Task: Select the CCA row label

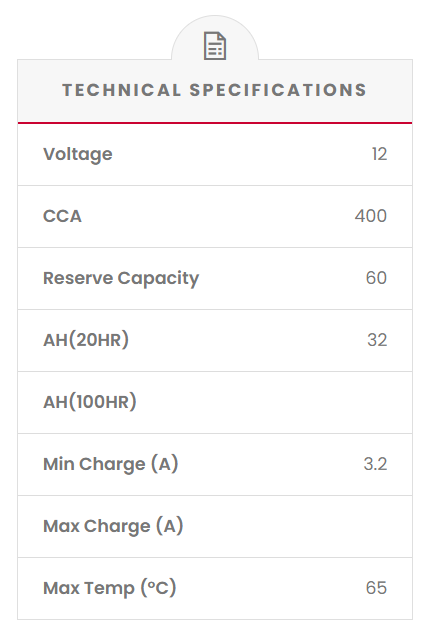Action: pos(62,216)
